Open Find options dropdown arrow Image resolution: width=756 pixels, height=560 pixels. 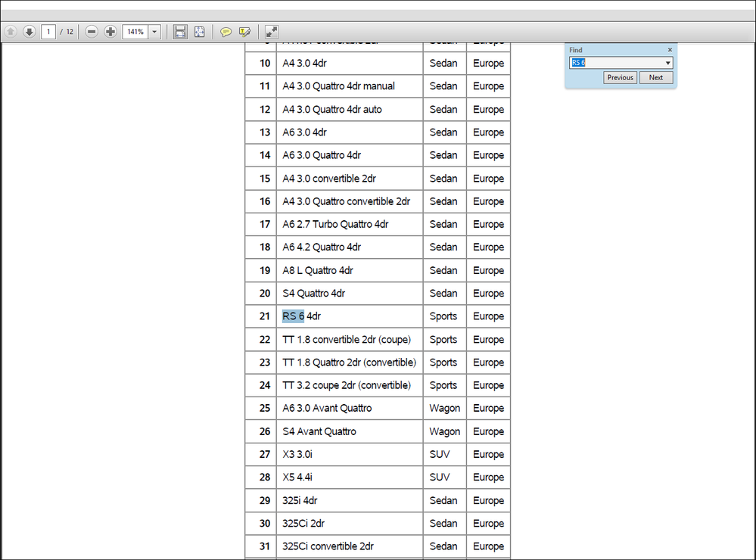pos(667,63)
